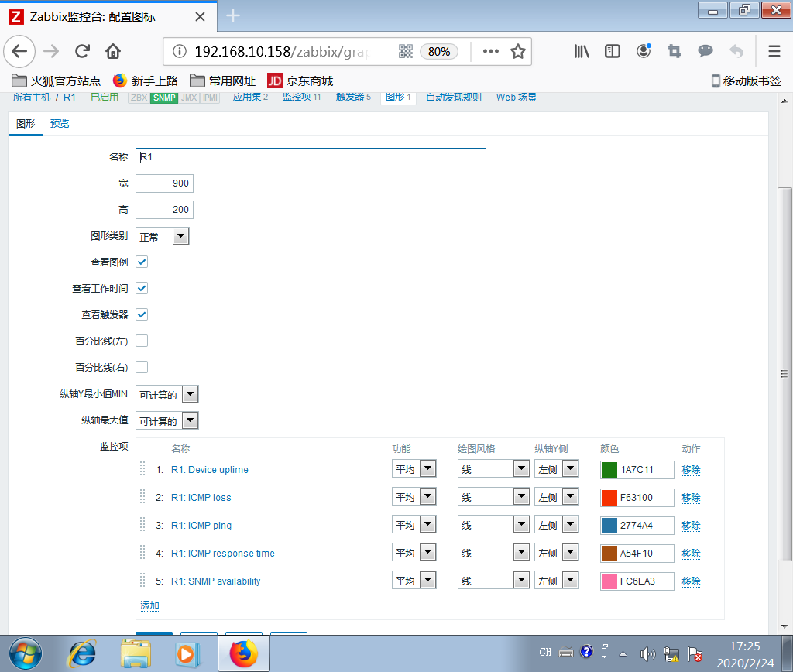This screenshot has height=672, width=793.
Task: Open media player on taskbar
Action: (187, 653)
